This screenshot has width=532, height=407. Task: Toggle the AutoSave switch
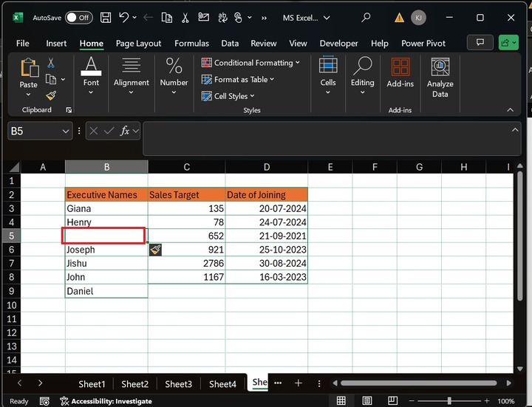tap(78, 17)
